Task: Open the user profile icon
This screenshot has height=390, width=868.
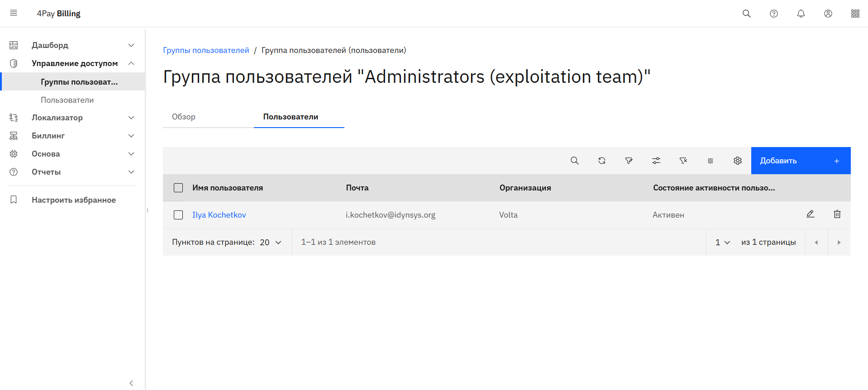Action: [828, 14]
